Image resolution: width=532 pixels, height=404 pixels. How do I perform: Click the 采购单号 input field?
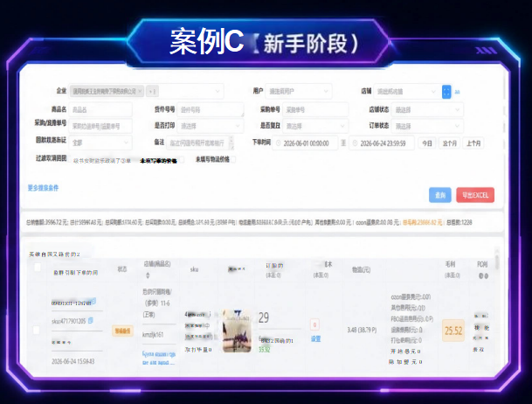(315, 109)
